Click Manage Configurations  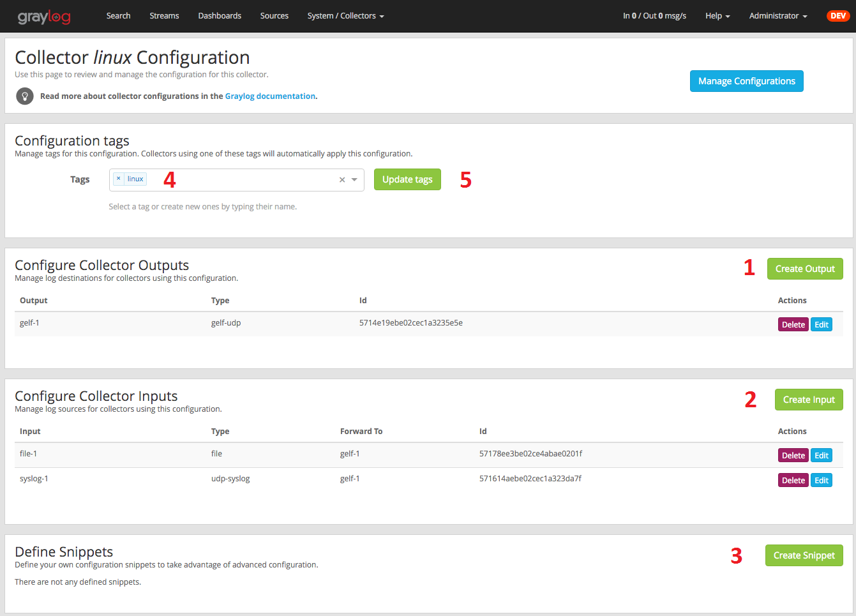[746, 81]
